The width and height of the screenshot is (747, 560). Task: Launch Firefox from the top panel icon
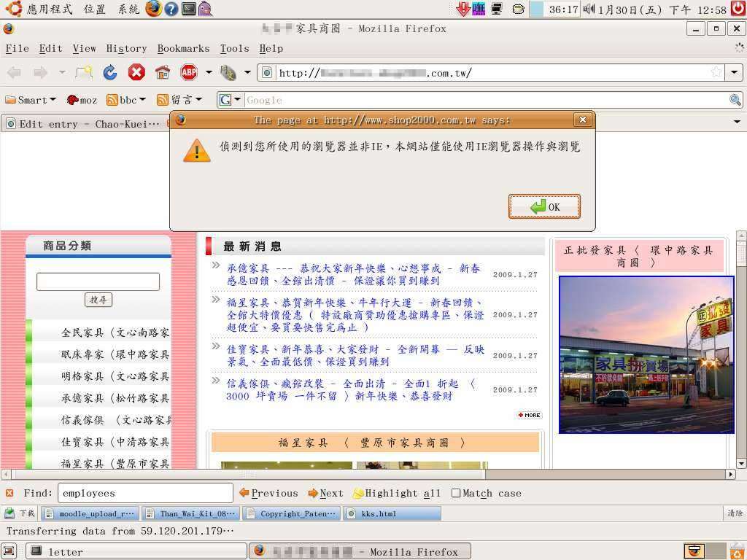tap(153, 9)
